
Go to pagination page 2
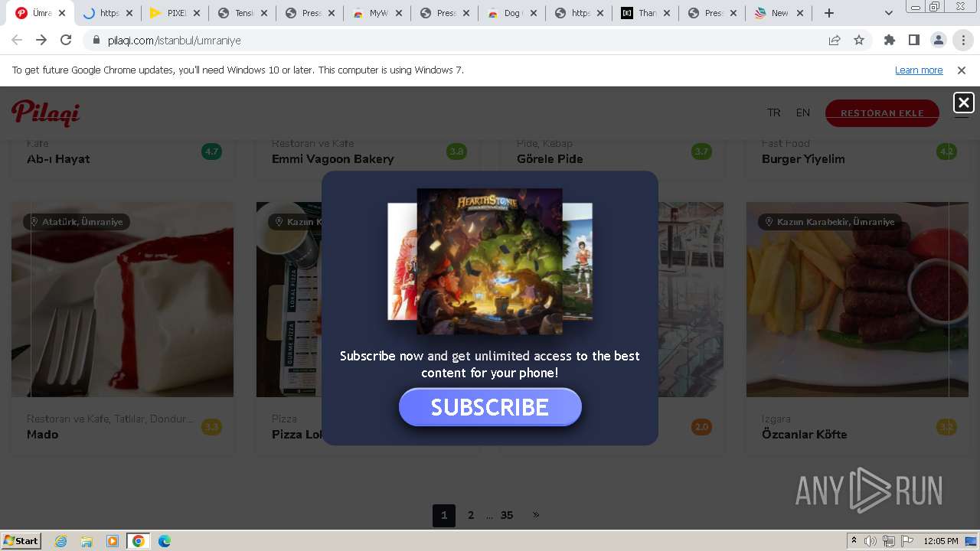pos(471,516)
